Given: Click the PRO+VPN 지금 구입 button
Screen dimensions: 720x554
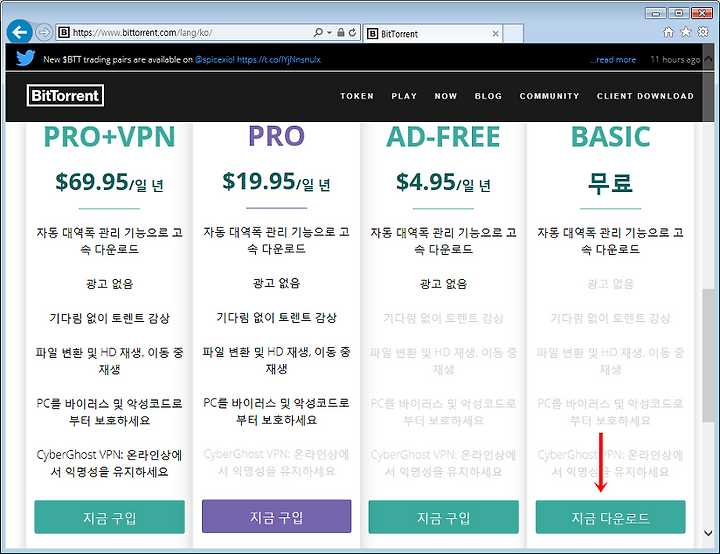Looking at the screenshot, I should pyautogui.click(x=109, y=517).
